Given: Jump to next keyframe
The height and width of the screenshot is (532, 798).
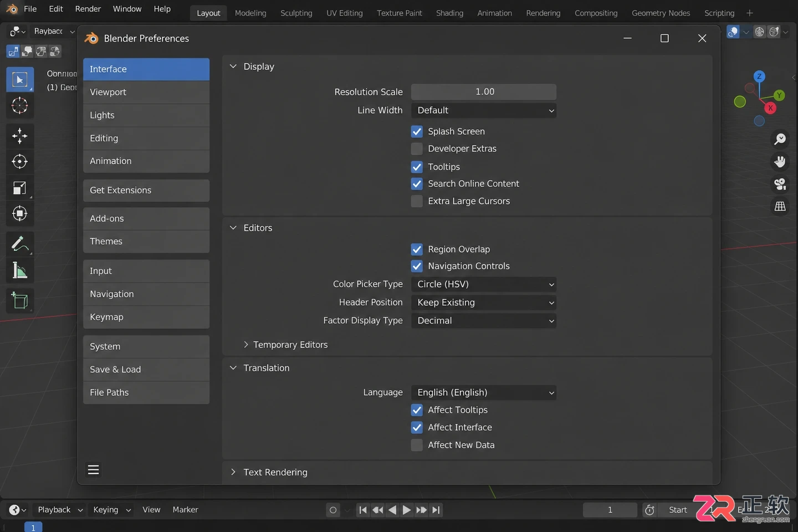Looking at the screenshot, I should [x=421, y=510].
